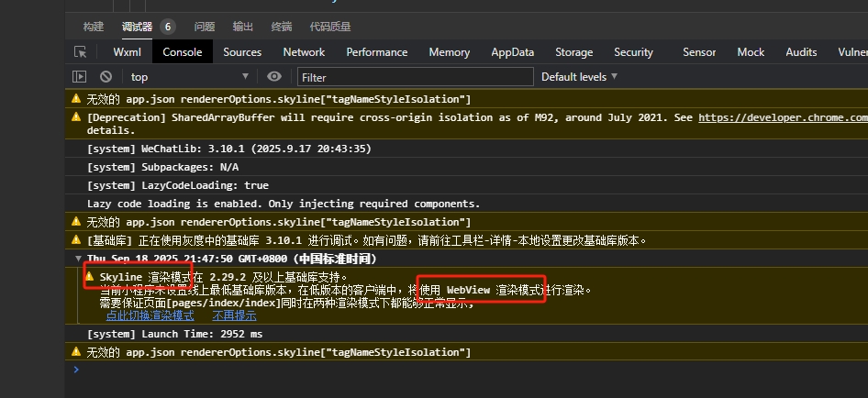Open the Default levels dropdown
The image size is (868, 398).
[579, 77]
